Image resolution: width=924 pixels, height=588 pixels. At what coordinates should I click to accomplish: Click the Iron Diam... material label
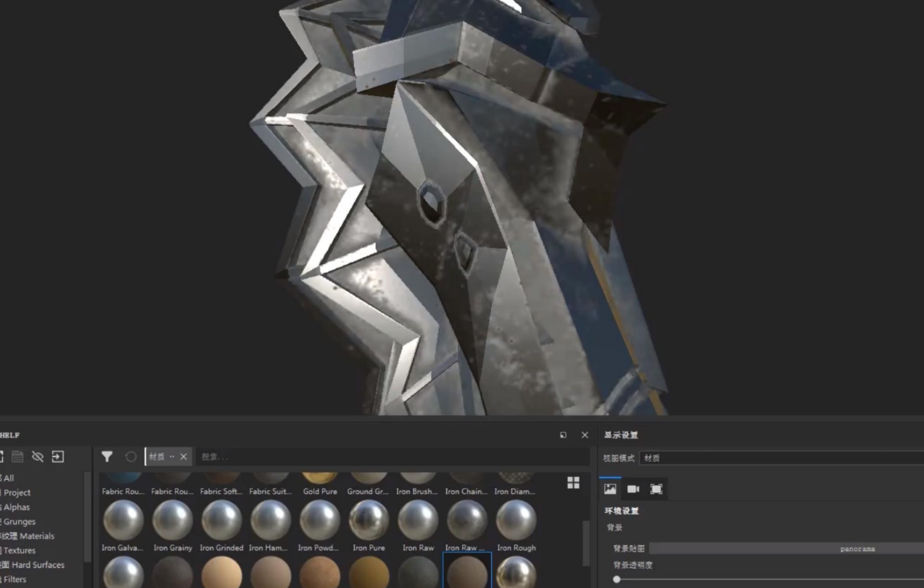[x=515, y=491]
